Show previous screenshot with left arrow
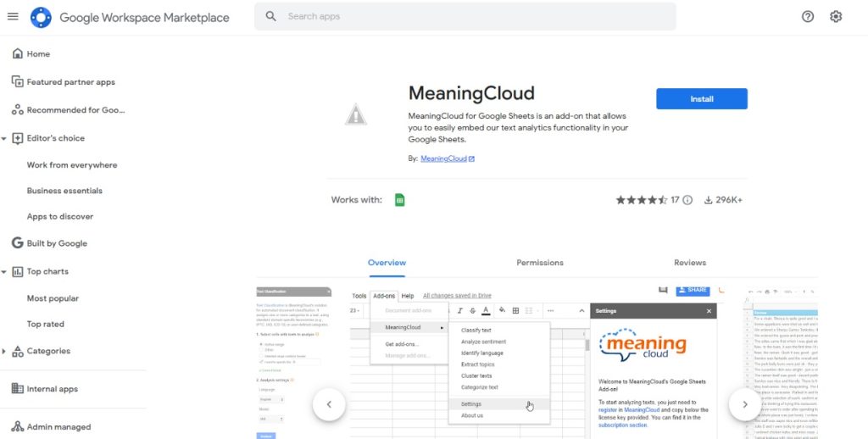 [x=329, y=404]
